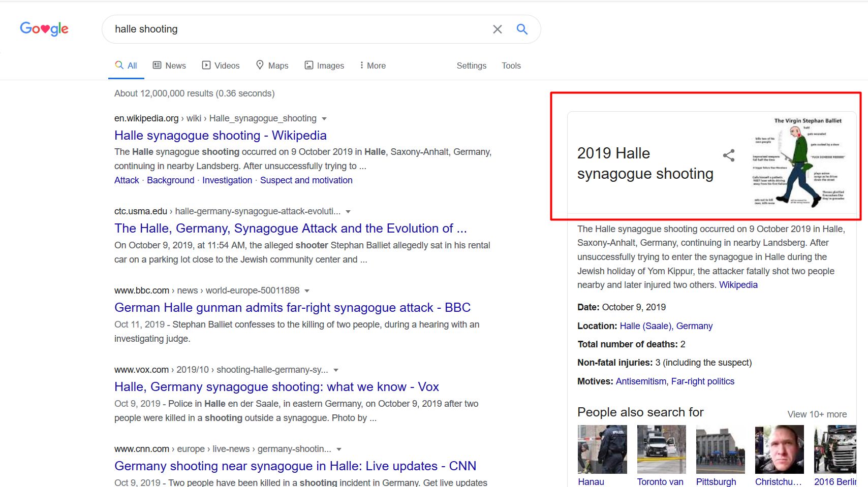This screenshot has width=868, height=487.
Task: Switch to the All results tab
Action: pyautogui.click(x=126, y=65)
